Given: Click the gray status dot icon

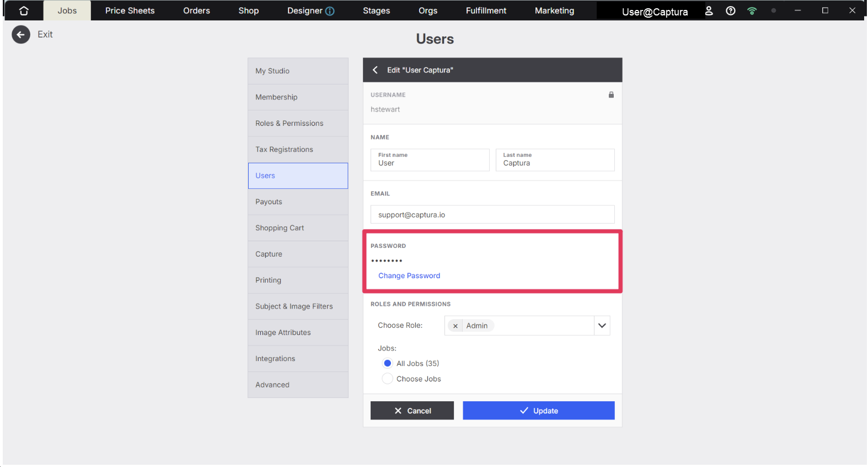Looking at the screenshot, I should 774,10.
